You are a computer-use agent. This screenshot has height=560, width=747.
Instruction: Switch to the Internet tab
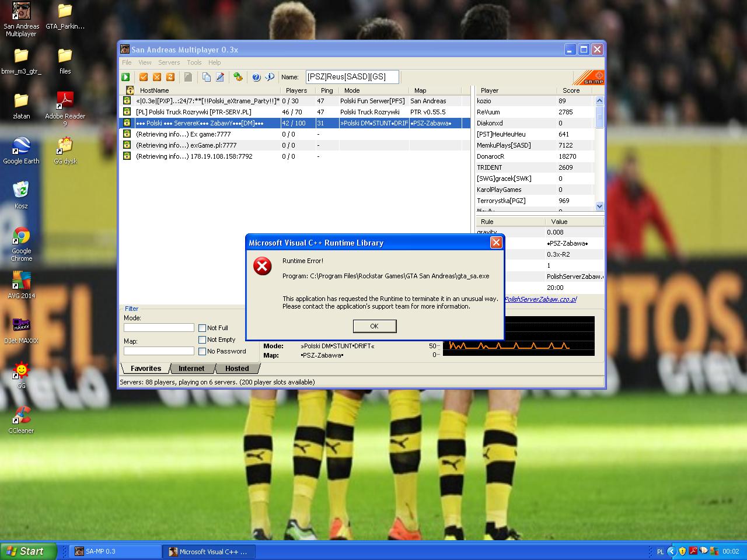point(191,369)
